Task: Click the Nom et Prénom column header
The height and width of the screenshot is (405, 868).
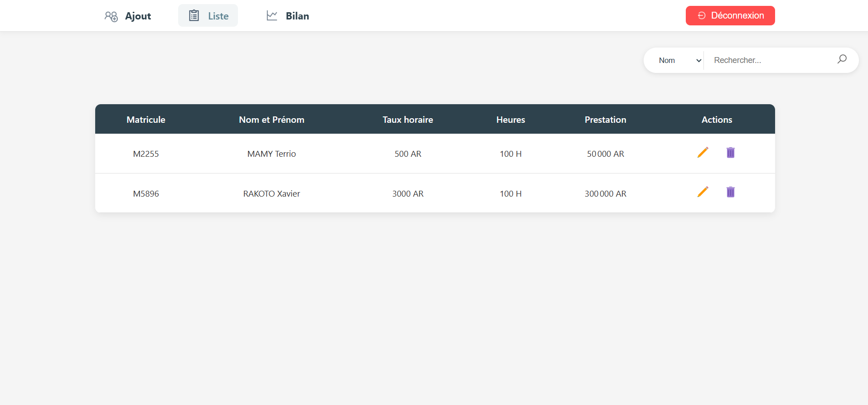Action: 272,120
